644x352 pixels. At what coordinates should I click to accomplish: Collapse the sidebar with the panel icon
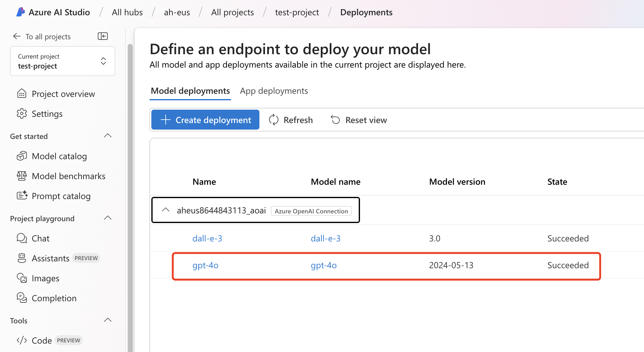click(x=103, y=36)
